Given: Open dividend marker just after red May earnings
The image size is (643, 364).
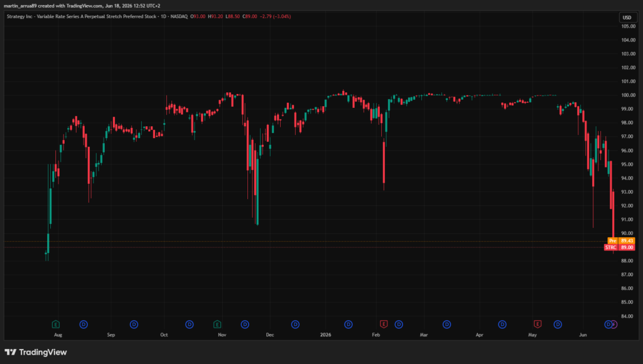Looking at the screenshot, I should click(x=558, y=324).
